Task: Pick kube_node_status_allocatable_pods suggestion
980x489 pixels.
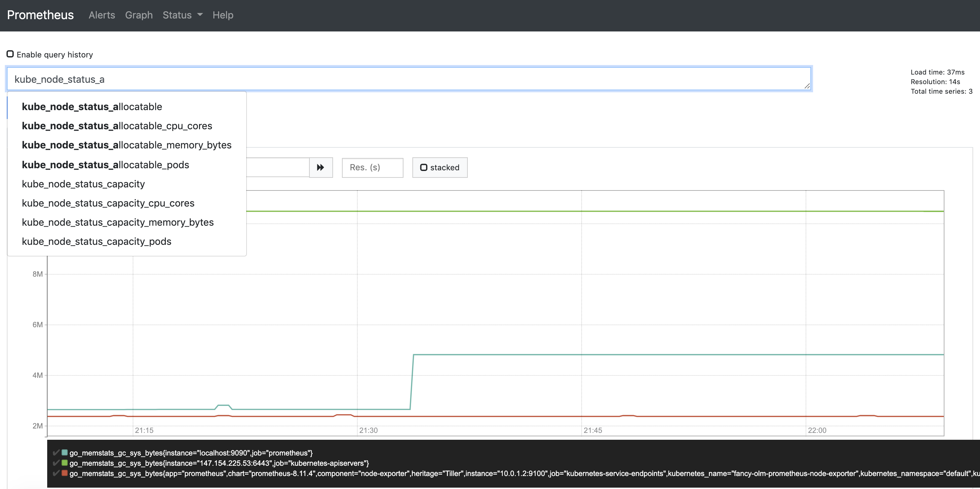Action: 105,165
